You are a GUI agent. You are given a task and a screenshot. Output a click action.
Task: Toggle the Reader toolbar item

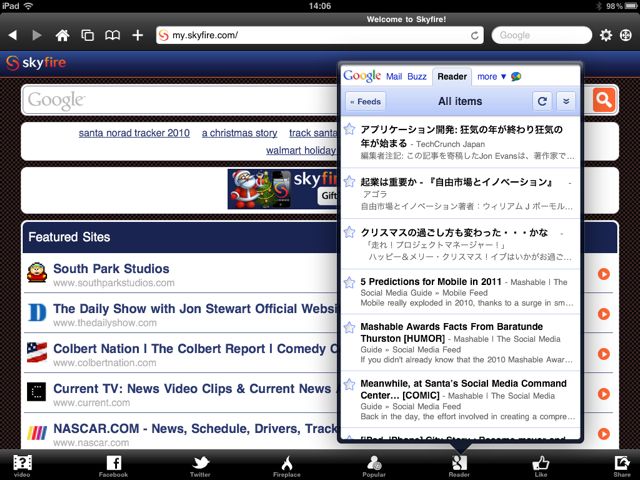(x=459, y=466)
